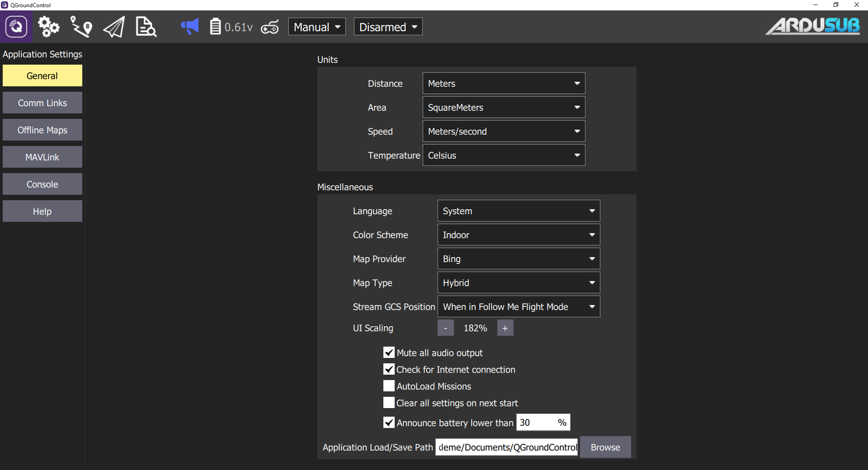Click the battery status icon
The width and height of the screenshot is (868, 470).
(216, 27)
